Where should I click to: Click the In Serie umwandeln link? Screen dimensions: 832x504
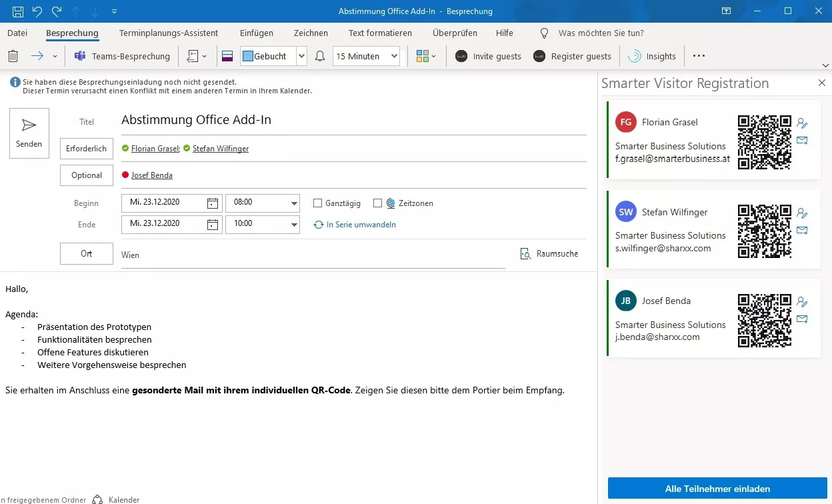coord(361,225)
